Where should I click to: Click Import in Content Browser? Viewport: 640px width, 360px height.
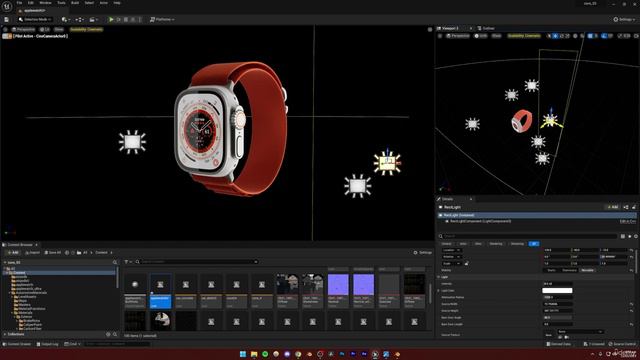point(32,253)
